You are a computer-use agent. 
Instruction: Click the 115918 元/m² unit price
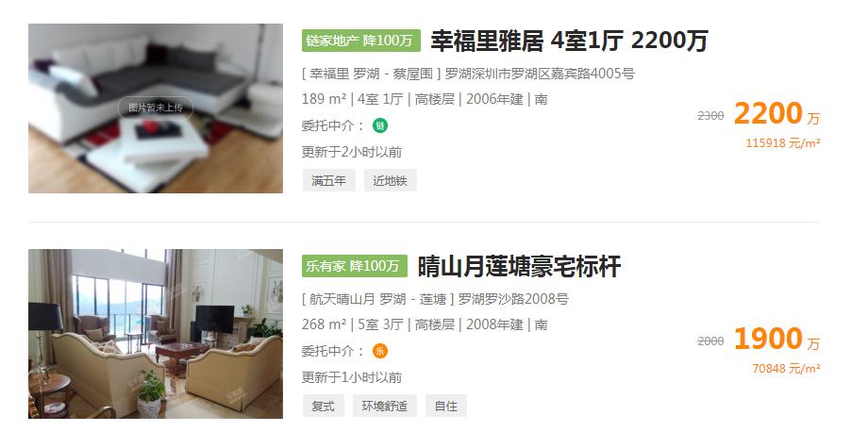783,143
